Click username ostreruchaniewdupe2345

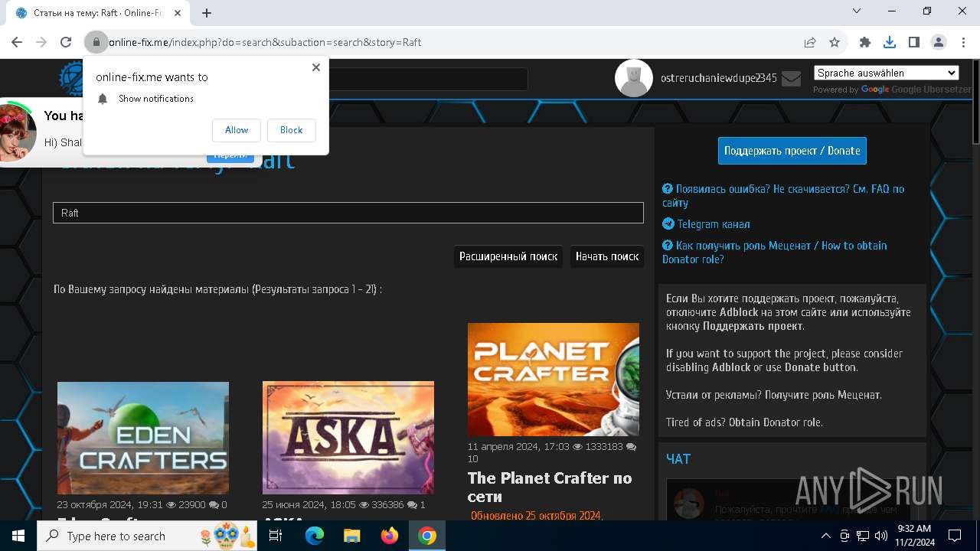coord(719,78)
